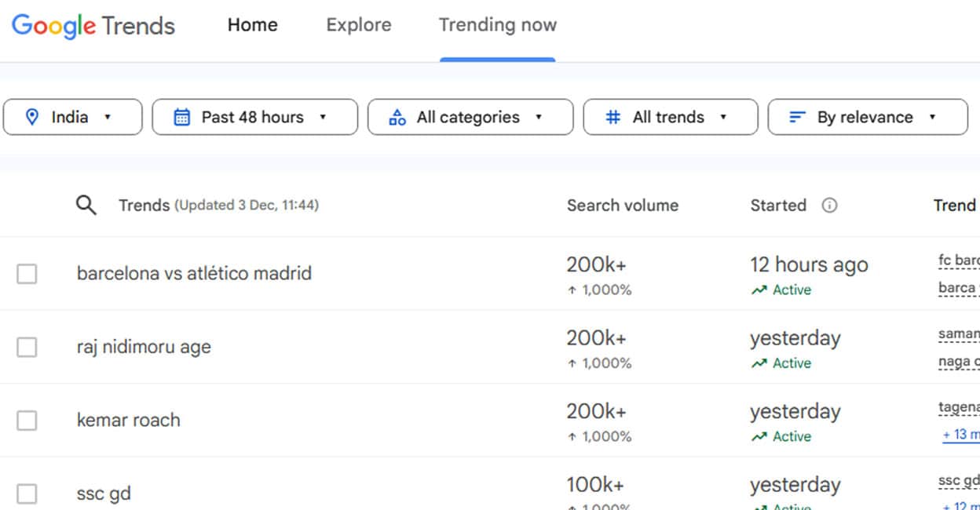Viewport: 980px width, 510px height.
Task: Tick the raj nidimoru age checkbox
Action: [27, 347]
